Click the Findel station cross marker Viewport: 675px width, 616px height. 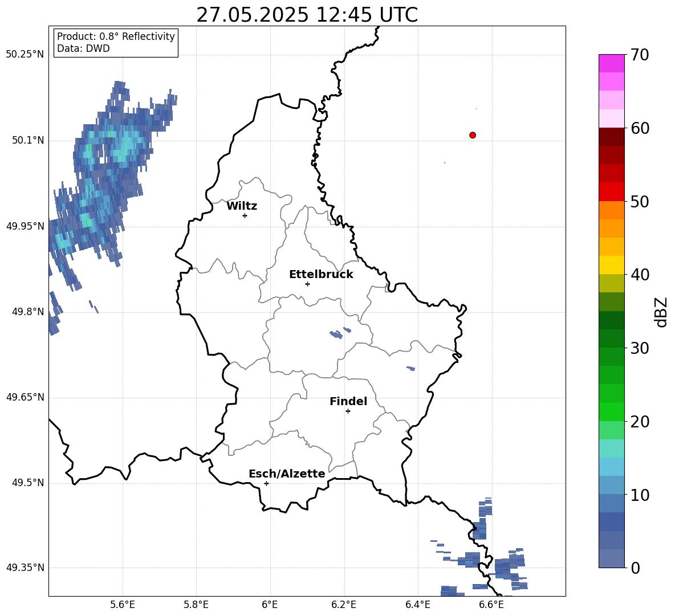(x=348, y=411)
